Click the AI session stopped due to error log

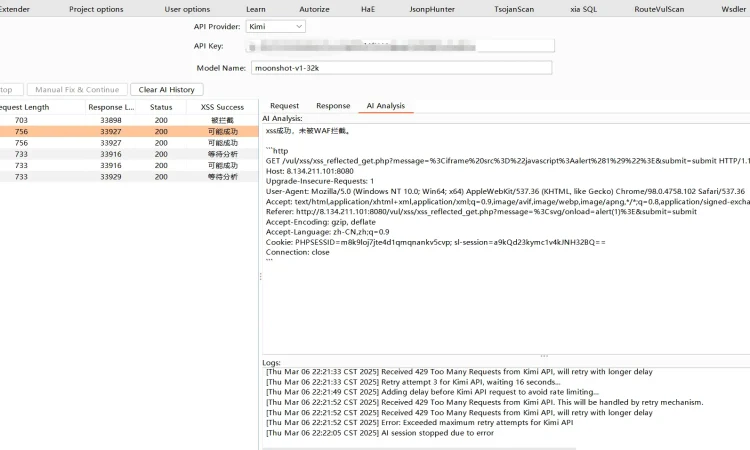pos(380,433)
